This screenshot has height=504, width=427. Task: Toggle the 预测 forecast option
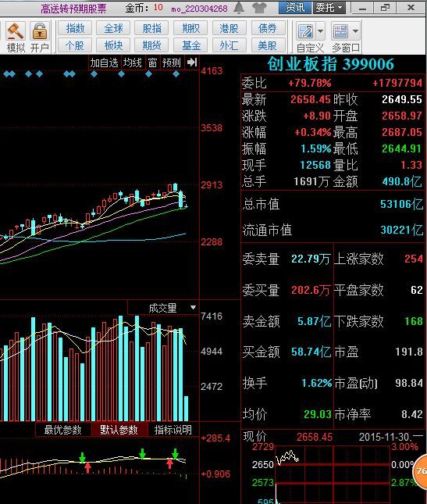[172, 63]
